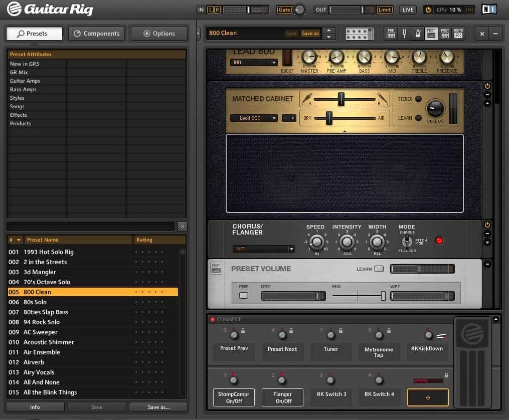This screenshot has height=420, width=509.
Task: Clear the preset search with the X button
Action: click(183, 227)
